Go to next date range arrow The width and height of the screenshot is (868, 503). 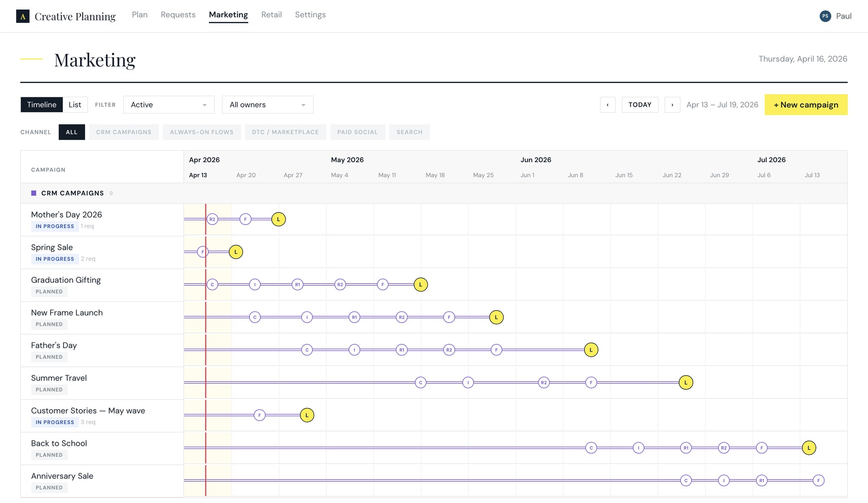pos(672,105)
